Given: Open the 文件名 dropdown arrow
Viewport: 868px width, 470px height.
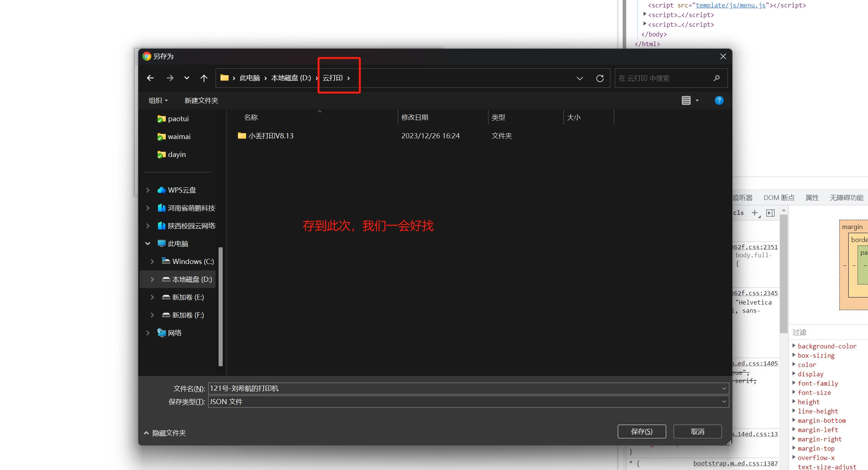Looking at the screenshot, I should tap(724, 388).
